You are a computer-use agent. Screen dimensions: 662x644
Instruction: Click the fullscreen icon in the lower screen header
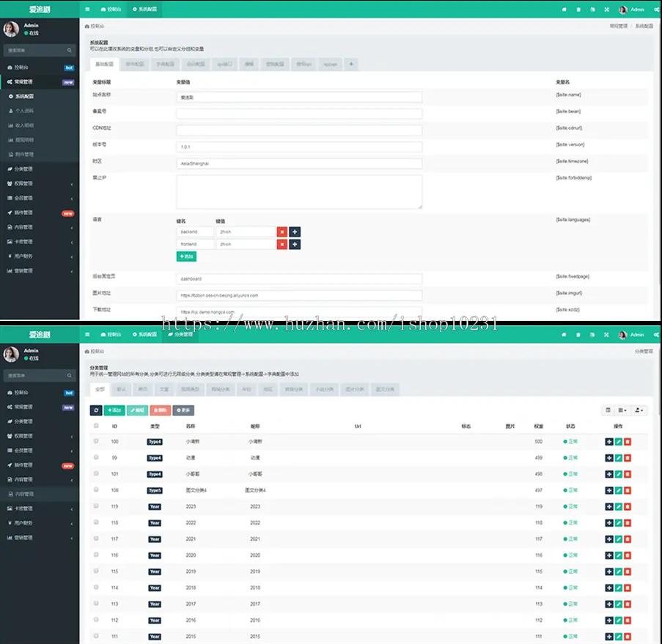pos(606,335)
